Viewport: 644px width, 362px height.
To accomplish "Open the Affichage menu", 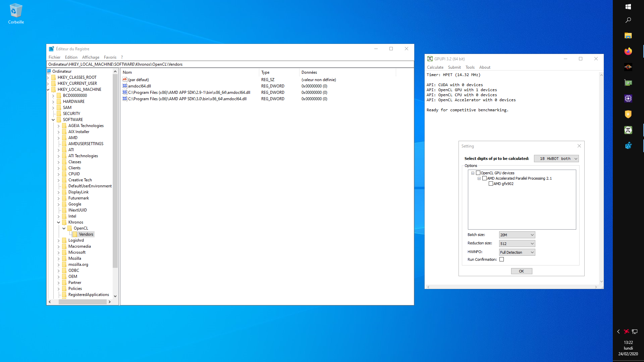I will tap(91, 57).
